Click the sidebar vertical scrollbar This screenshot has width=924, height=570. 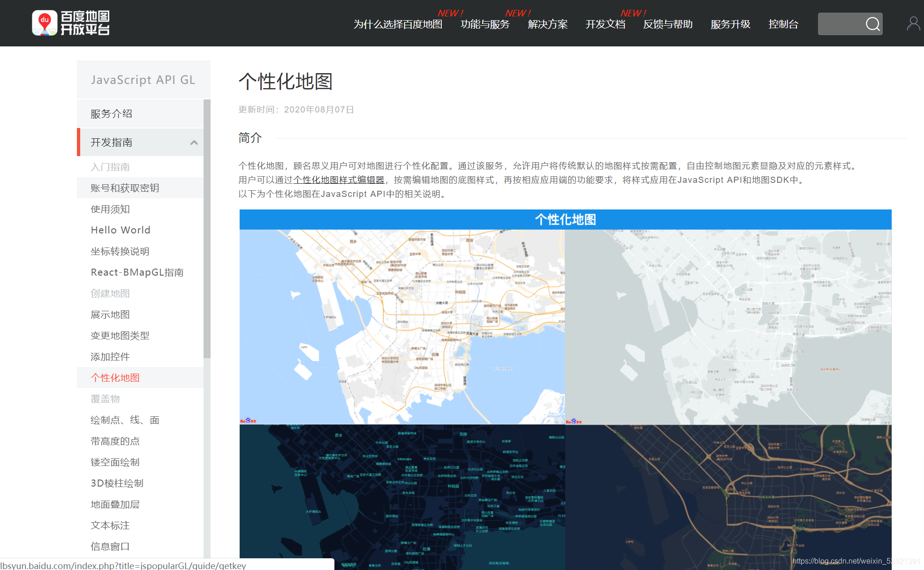[207, 229]
